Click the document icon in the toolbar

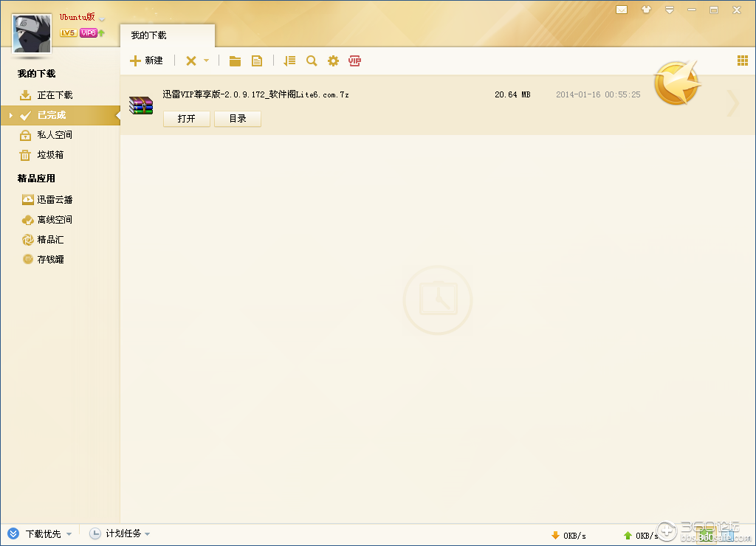click(x=257, y=61)
